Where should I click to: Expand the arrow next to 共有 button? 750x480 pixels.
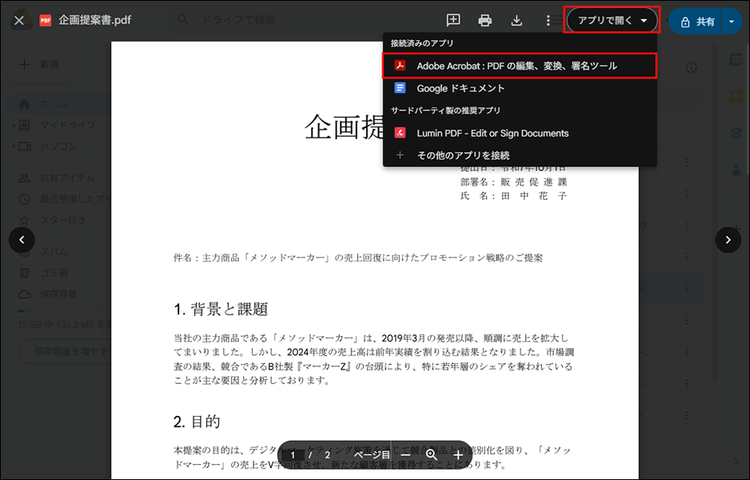(x=731, y=21)
